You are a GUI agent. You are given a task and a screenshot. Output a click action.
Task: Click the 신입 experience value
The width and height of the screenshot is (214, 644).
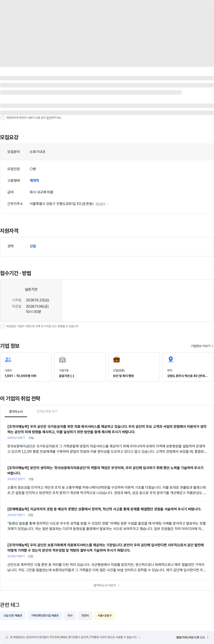[33, 246]
